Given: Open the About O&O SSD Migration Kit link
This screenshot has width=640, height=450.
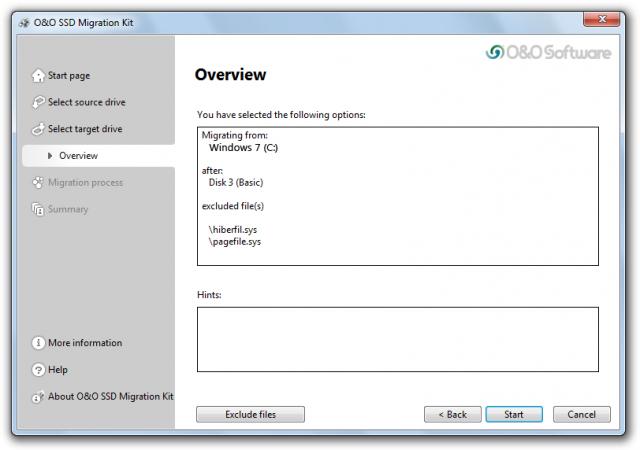Looking at the screenshot, I should (111, 397).
